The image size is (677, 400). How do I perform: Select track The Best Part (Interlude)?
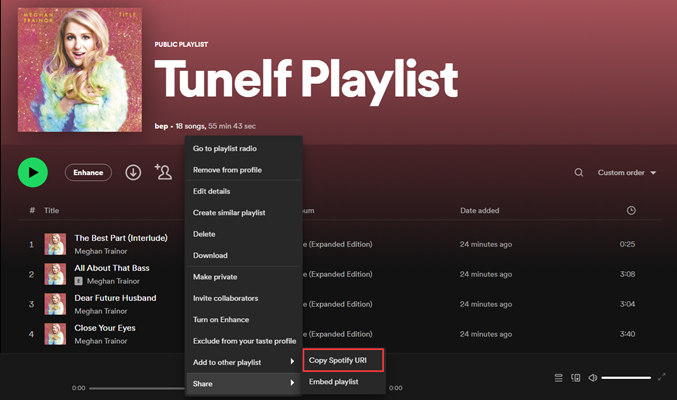[121, 238]
